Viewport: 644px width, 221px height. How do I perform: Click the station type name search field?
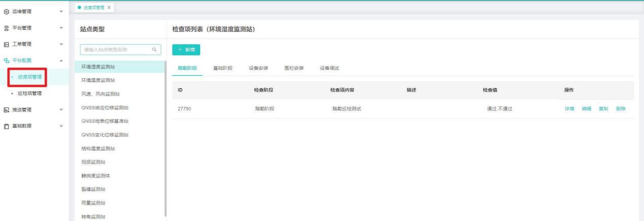coord(114,50)
